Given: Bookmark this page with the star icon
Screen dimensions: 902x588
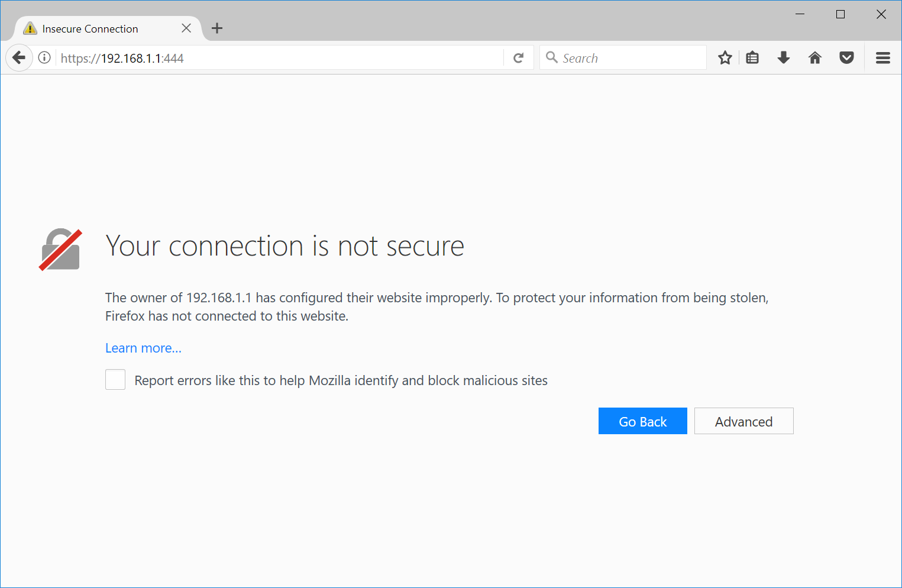Looking at the screenshot, I should [725, 58].
